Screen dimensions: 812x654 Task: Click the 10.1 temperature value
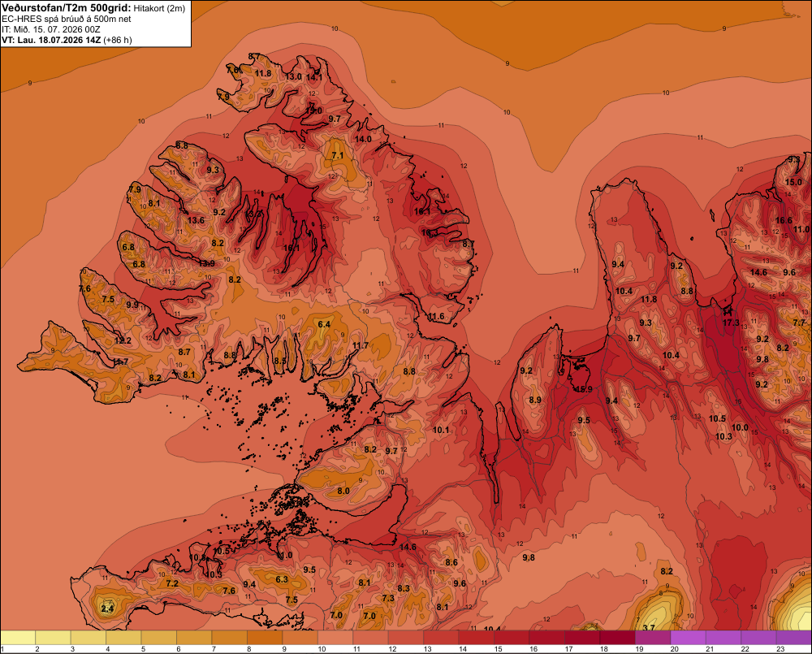(441, 430)
